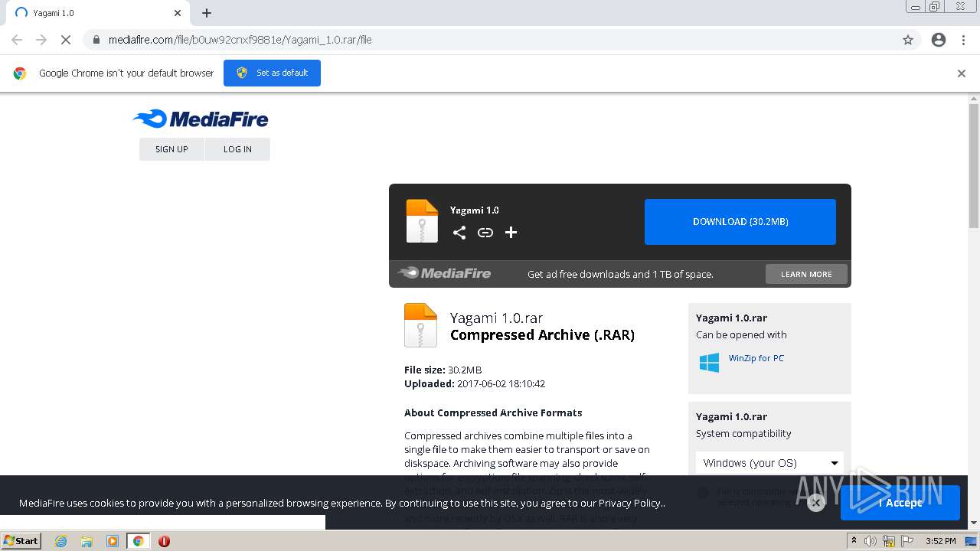Click the site lock icon in address bar
The width and height of the screenshot is (980, 551).
point(96,40)
